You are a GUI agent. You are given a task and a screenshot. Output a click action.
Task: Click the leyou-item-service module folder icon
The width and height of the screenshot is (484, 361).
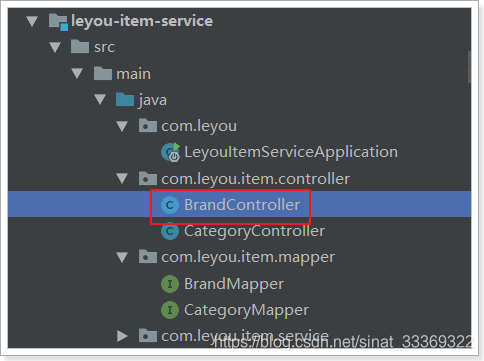[58, 22]
